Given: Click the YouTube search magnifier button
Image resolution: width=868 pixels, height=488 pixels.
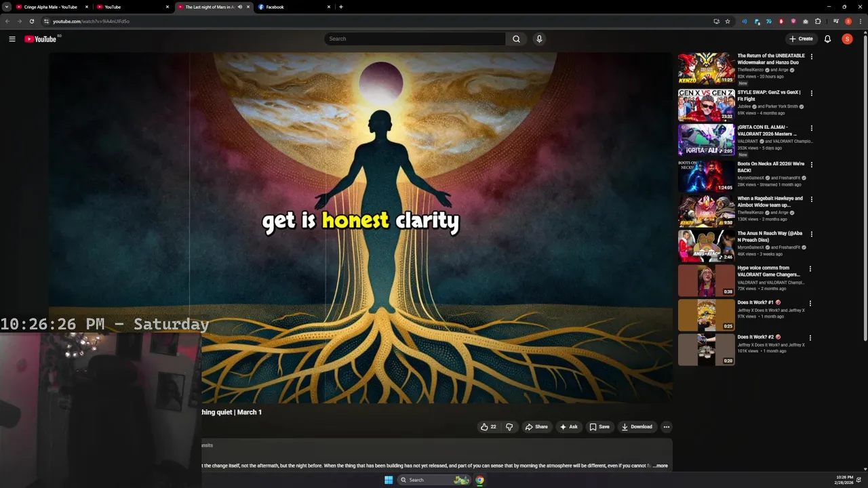Looking at the screenshot, I should 516,39.
